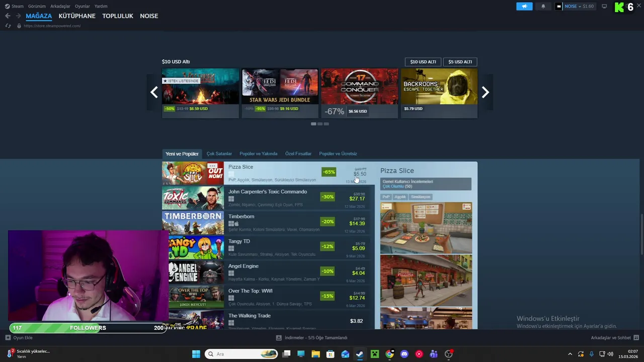Open the Pizza Slice list row

click(268, 173)
